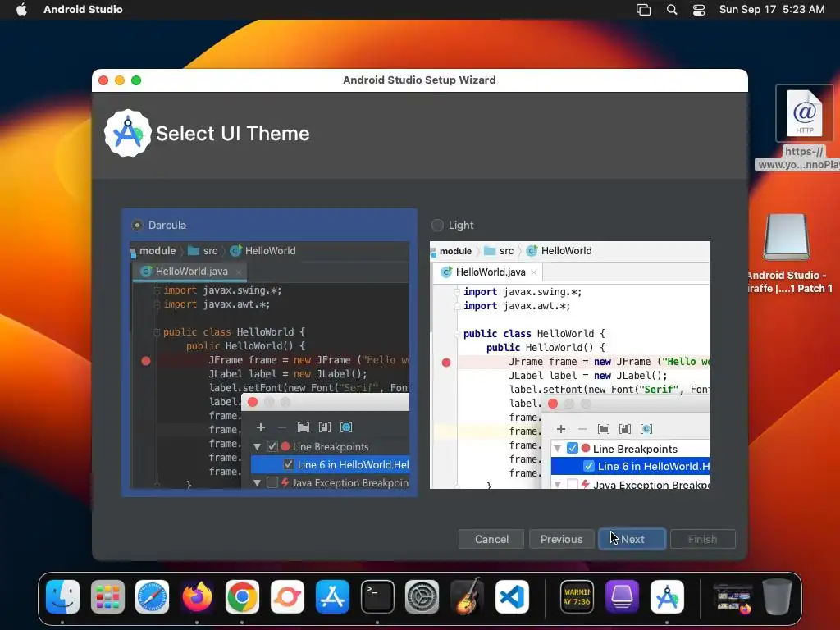
Task: Open the Trash in the dock
Action: click(778, 597)
